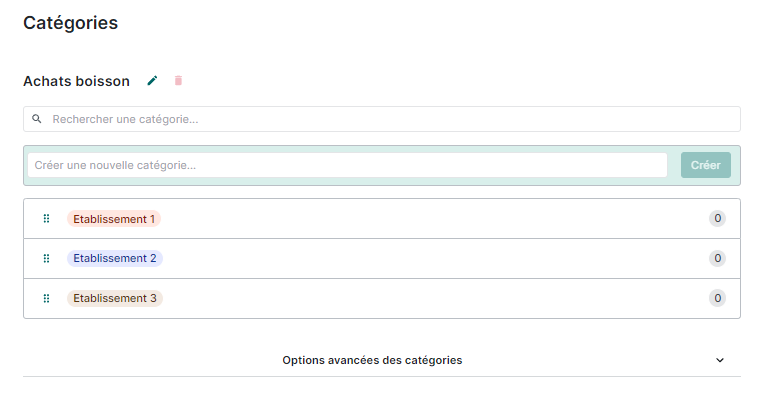The height and width of the screenshot is (409, 768).
Task: Click the pencil edit icon beside Achats boisson
Action: pyautogui.click(x=152, y=81)
